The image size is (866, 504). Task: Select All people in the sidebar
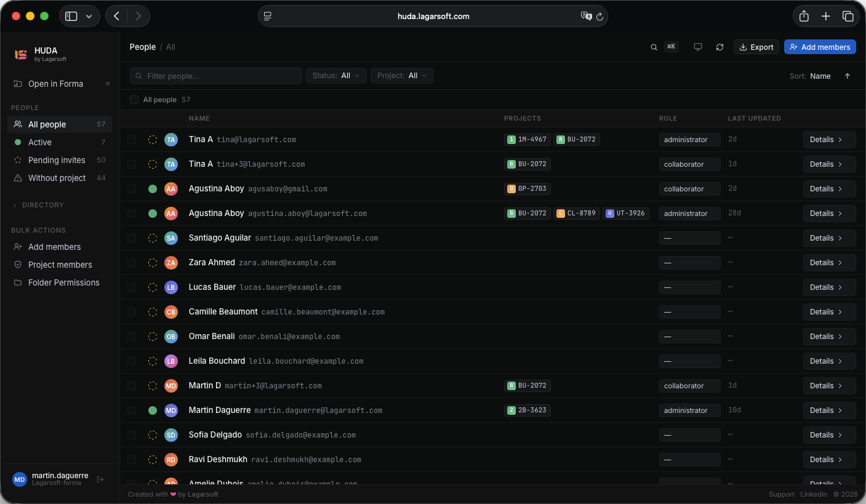[60, 124]
